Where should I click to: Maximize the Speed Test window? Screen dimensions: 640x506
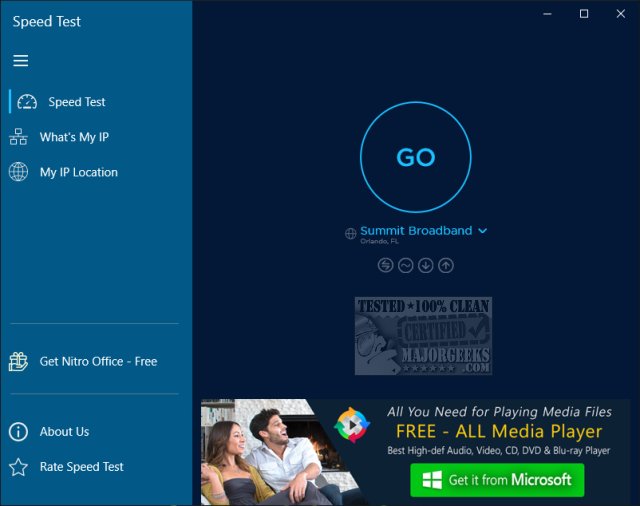pyautogui.click(x=584, y=14)
